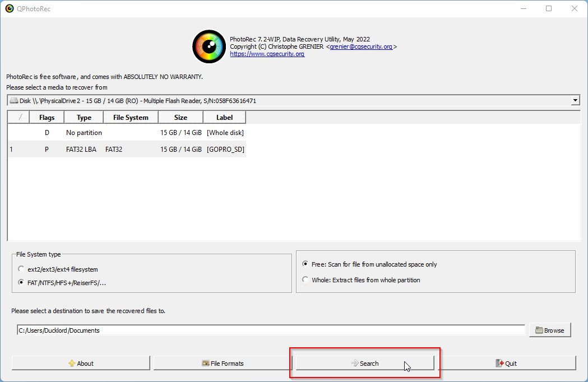Choose Free: scan unallocated space only
Image resolution: width=588 pixels, height=382 pixels.
click(x=369, y=264)
